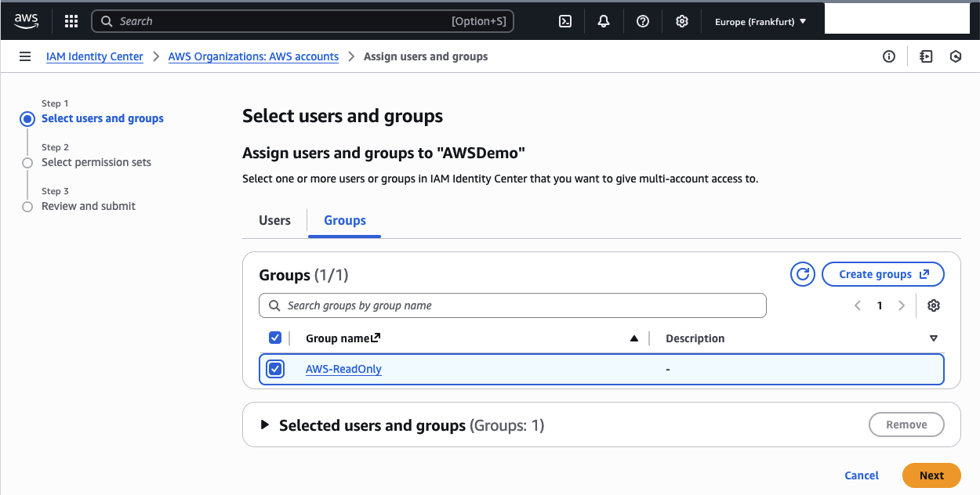Open AWS CloudShell from the top bar
This screenshot has width=980, height=495.
(x=564, y=21)
